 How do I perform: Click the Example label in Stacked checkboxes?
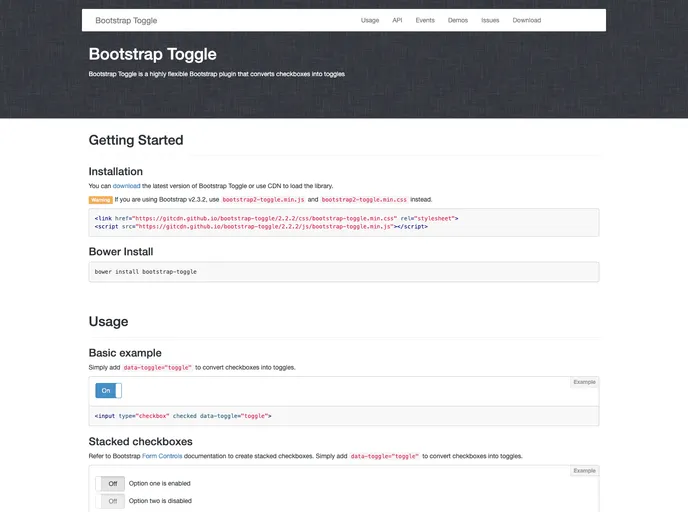click(584, 471)
